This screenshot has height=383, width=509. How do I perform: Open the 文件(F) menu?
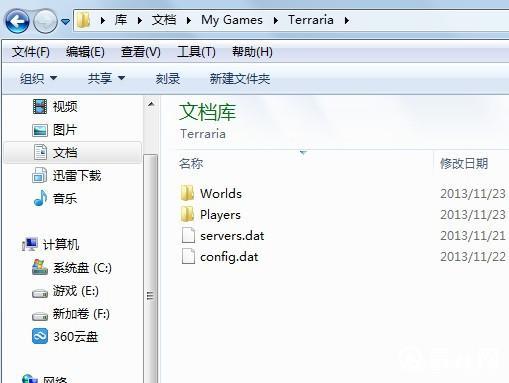pyautogui.click(x=31, y=52)
